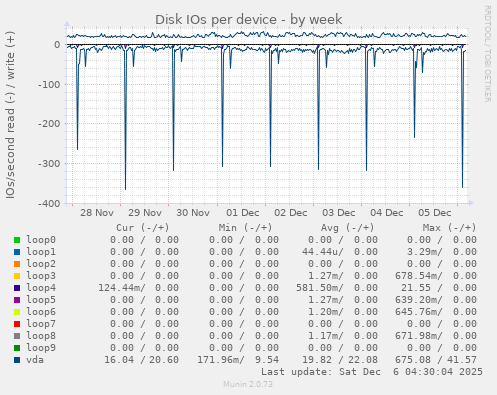The image size is (497, 395).
Task: Click the '03 Dec' x-axis label
Action: [339, 213]
